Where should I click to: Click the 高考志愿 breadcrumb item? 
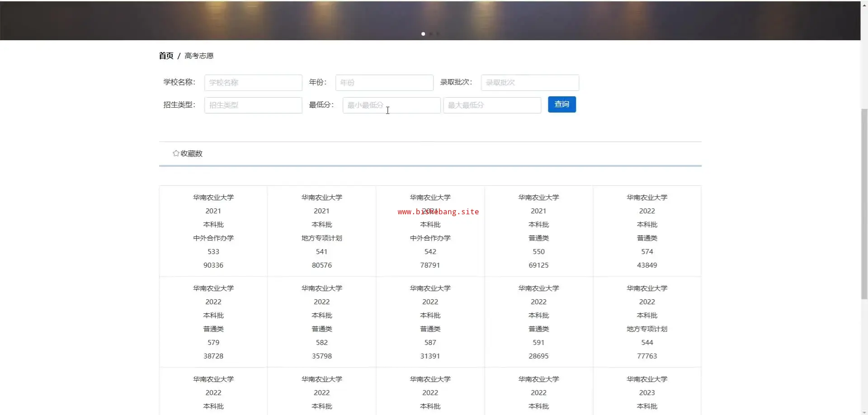(x=199, y=56)
